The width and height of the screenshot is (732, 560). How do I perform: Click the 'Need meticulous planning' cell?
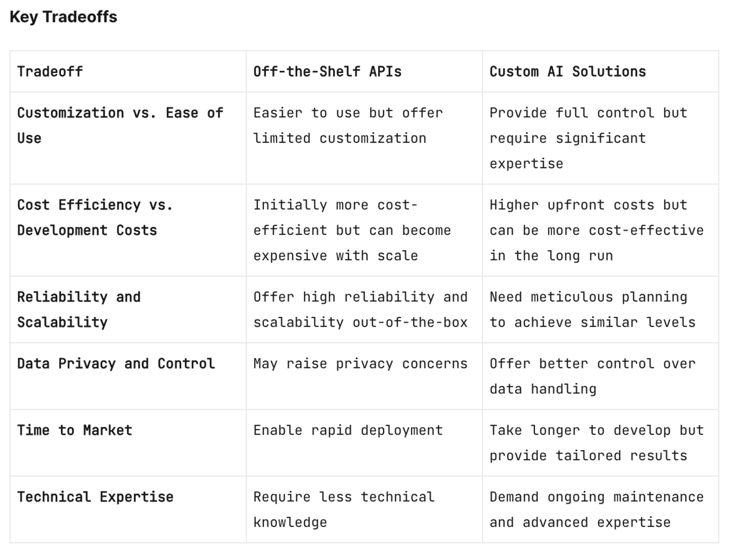click(x=600, y=309)
